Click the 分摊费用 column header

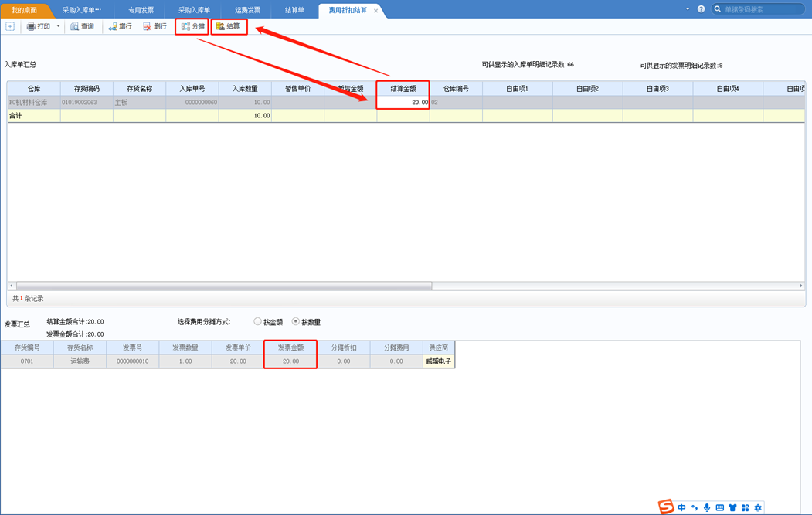396,347
